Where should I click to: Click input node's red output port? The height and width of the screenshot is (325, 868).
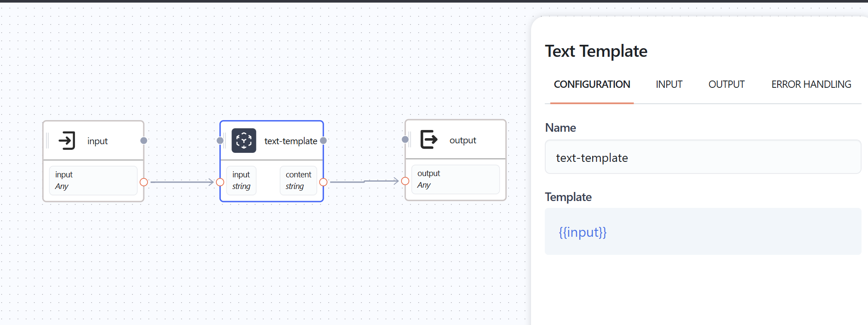144,182
